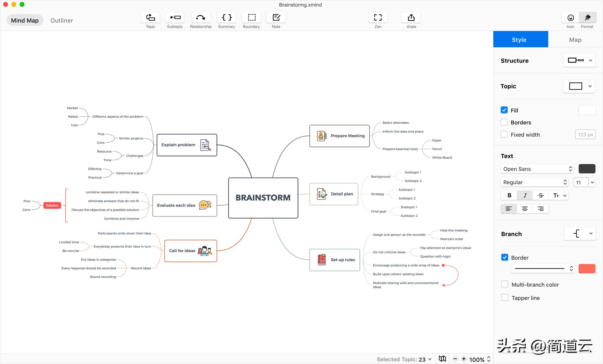Viewport: 603px width, 364px height.
Task: Switch to Outliner view
Action: click(62, 20)
